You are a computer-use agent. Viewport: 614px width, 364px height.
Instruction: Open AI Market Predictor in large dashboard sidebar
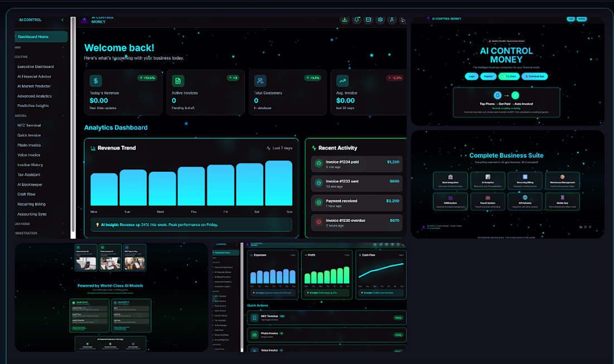click(33, 86)
